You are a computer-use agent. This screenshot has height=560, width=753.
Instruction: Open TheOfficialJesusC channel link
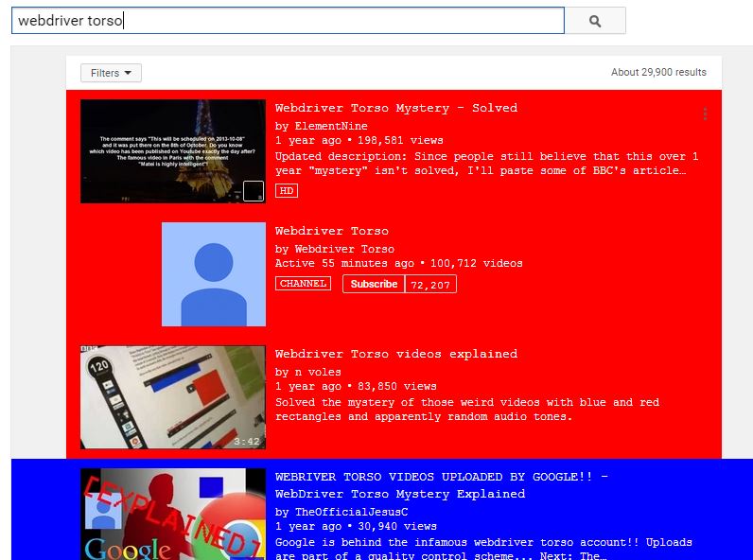[x=352, y=512]
